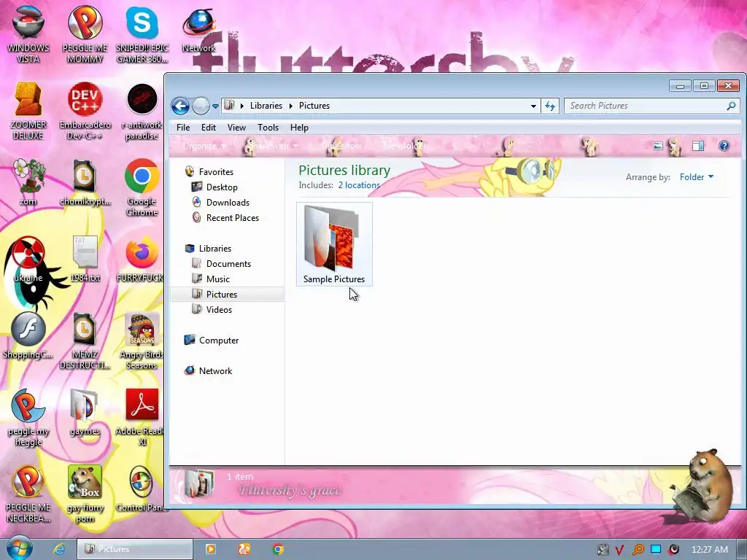Open the Organize dropdown
Screen dimensions: 747x560
pyautogui.click(x=204, y=146)
